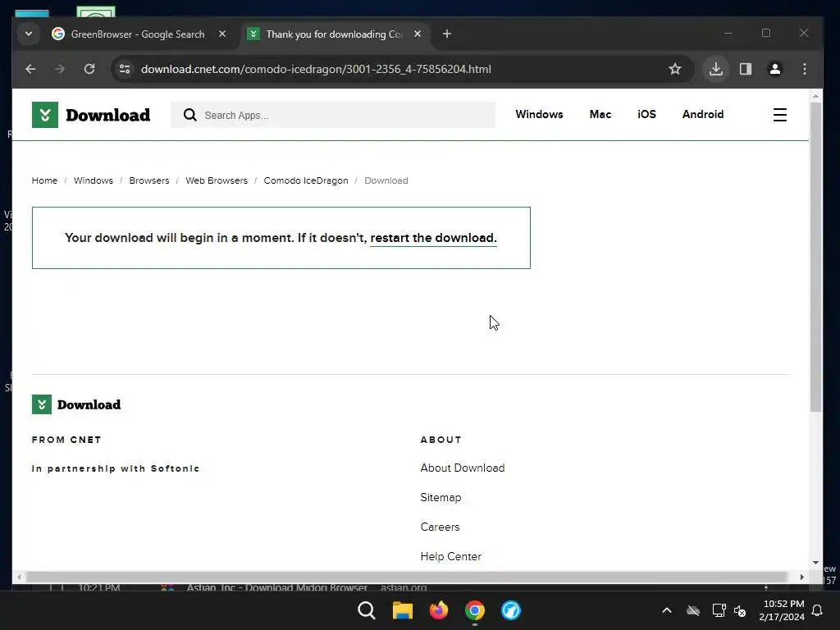This screenshot has height=630, width=840.
Task: Click horizontal scrollbar left arrow
Action: (20, 577)
